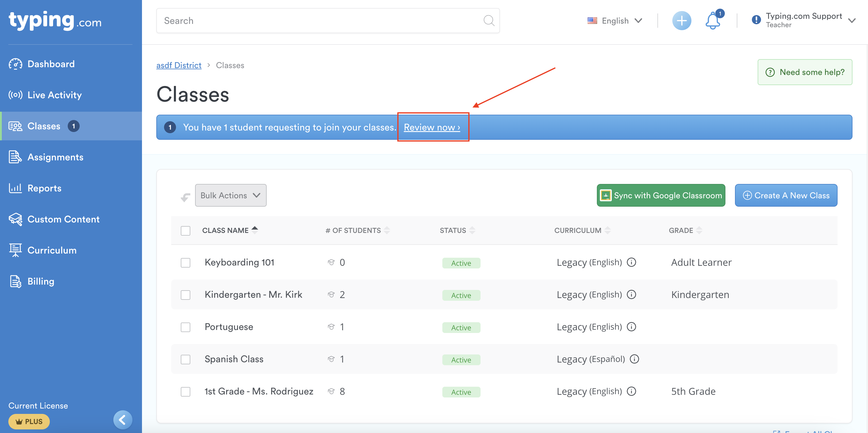Open Custom Content from the sidebar

[63, 219]
